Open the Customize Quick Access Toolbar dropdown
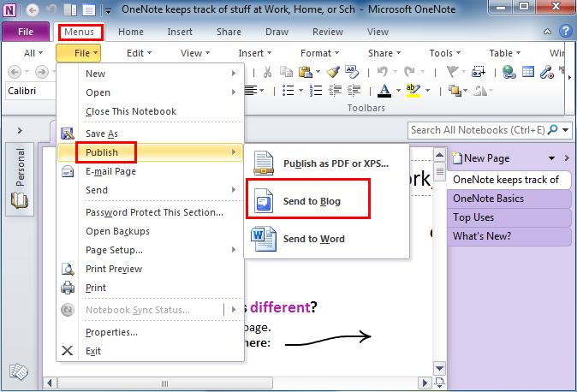The width and height of the screenshot is (577, 392). pyautogui.click(x=108, y=10)
